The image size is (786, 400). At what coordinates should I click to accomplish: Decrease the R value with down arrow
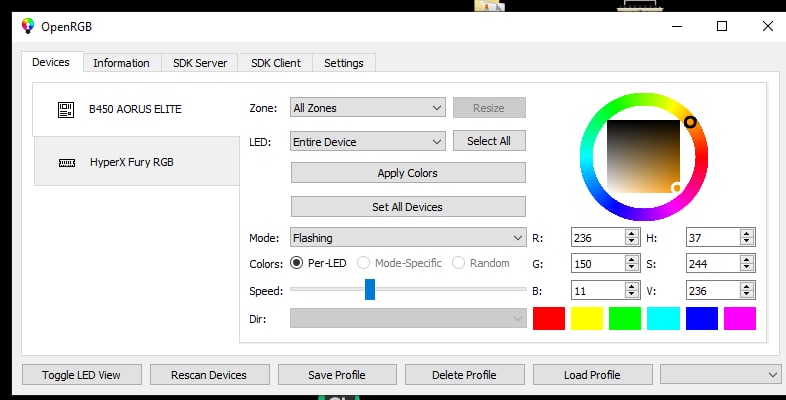[x=632, y=242]
